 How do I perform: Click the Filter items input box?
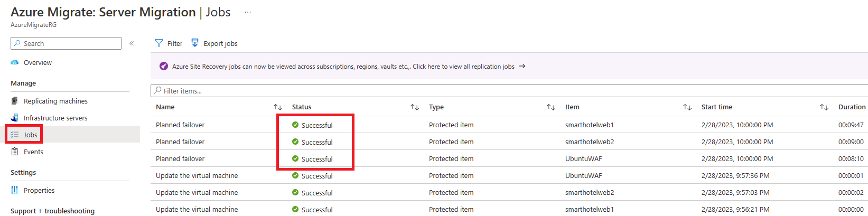pyautogui.click(x=509, y=91)
